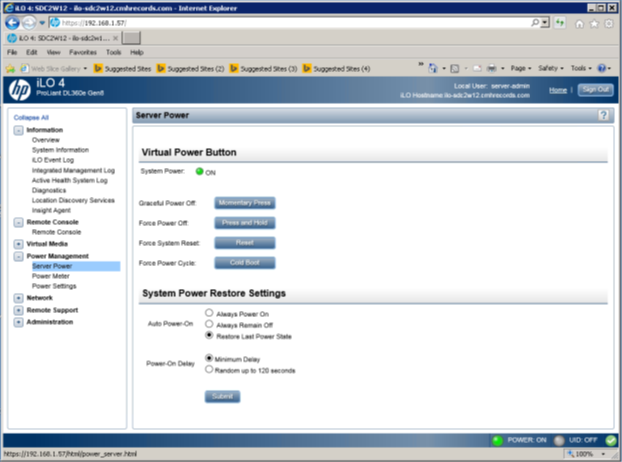Select Always Power On radio button
Image resolution: width=622 pixels, height=462 pixels.
click(209, 312)
